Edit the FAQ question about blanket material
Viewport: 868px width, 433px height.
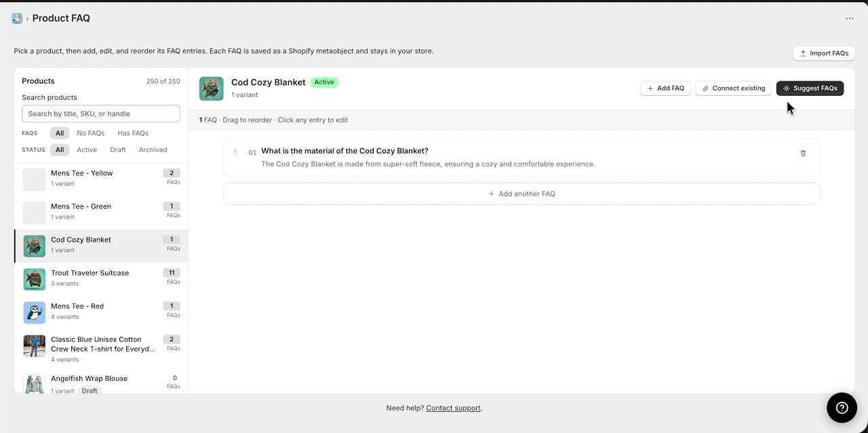point(344,151)
